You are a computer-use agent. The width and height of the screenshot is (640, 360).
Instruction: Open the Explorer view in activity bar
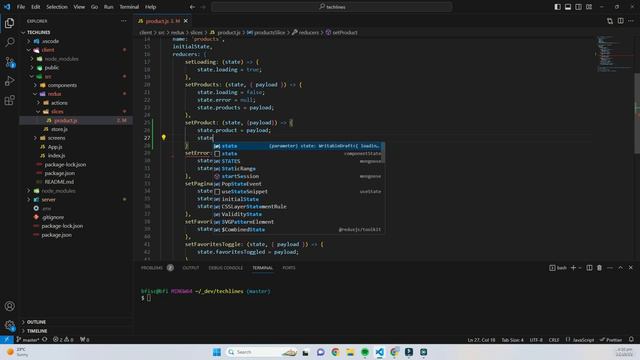tap(9, 23)
